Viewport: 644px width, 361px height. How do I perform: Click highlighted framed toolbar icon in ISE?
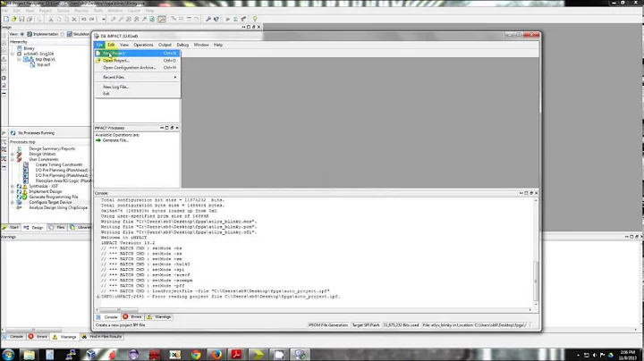162,19
